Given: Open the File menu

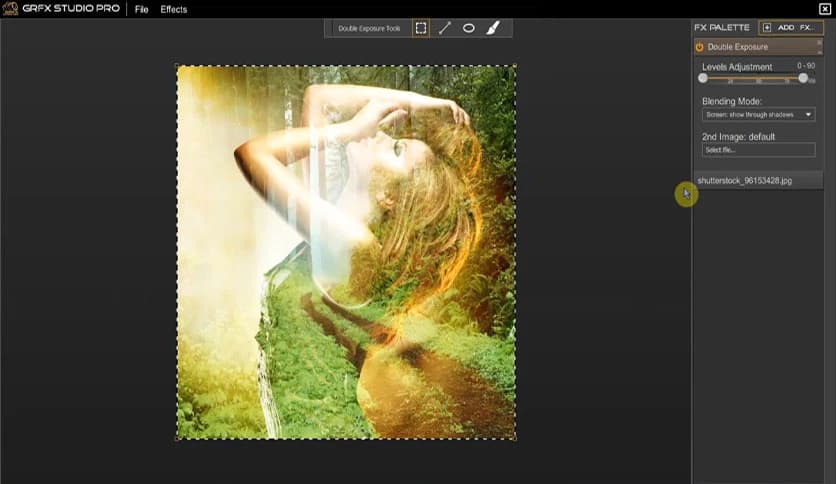Looking at the screenshot, I should [141, 10].
